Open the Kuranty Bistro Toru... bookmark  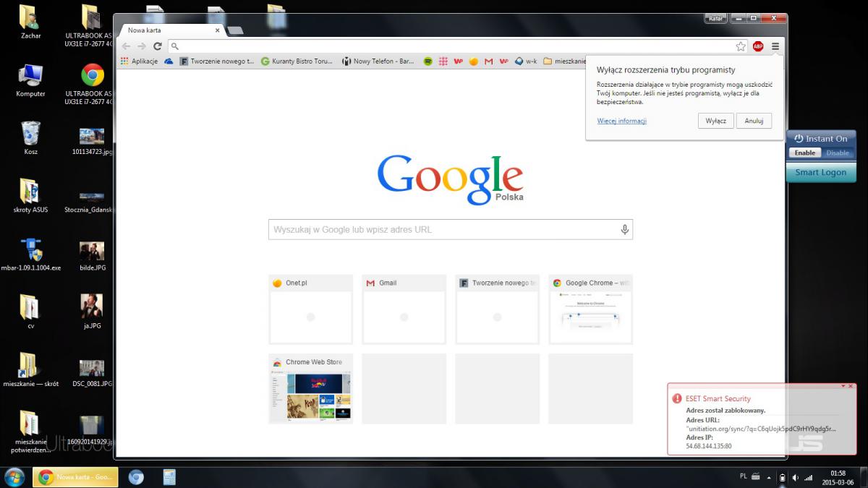click(297, 61)
